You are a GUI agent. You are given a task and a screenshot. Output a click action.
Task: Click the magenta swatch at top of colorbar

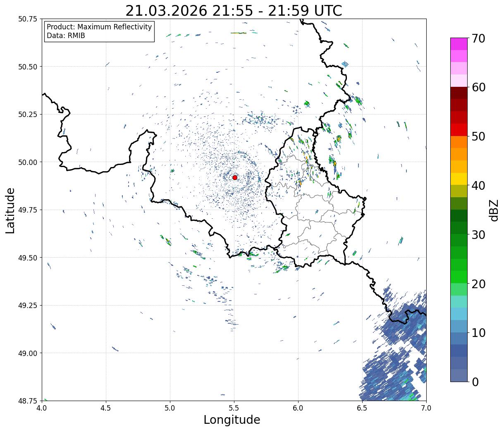click(x=459, y=44)
